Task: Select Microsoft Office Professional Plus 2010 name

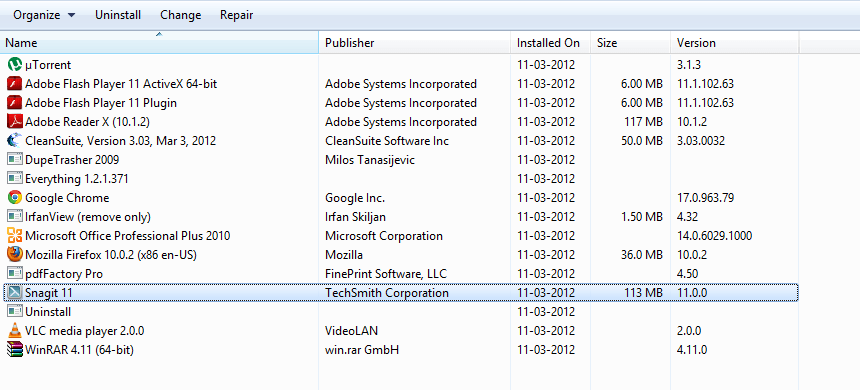Action: (x=128, y=236)
